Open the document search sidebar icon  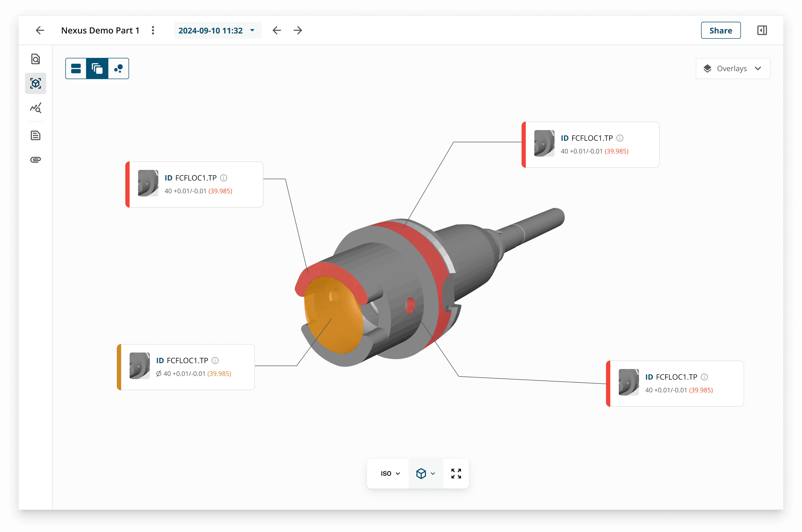tap(36, 59)
